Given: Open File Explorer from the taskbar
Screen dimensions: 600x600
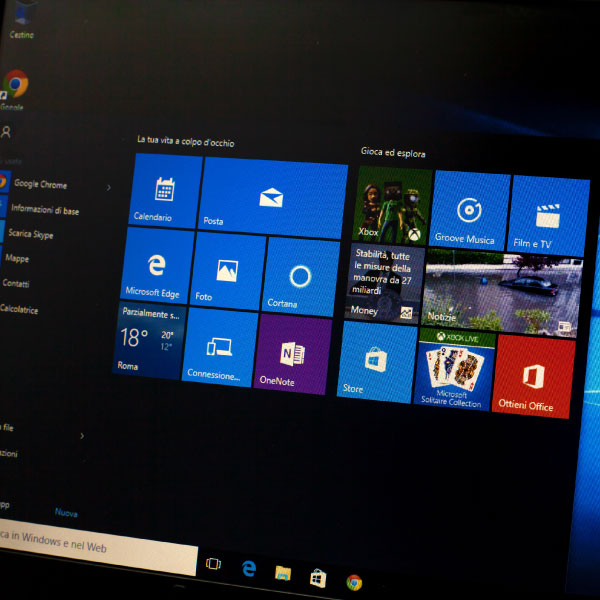Looking at the screenshot, I should 283,574.
